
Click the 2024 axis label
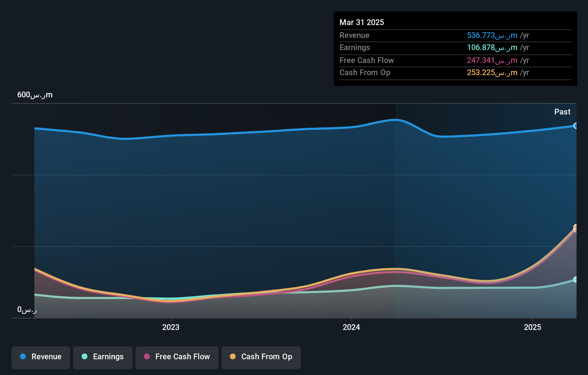point(351,327)
